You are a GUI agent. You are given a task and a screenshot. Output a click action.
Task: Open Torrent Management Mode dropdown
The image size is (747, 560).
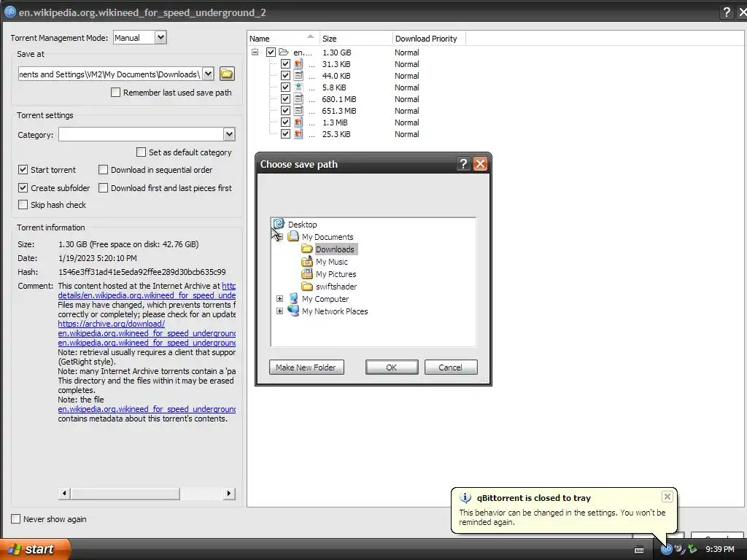pos(160,37)
